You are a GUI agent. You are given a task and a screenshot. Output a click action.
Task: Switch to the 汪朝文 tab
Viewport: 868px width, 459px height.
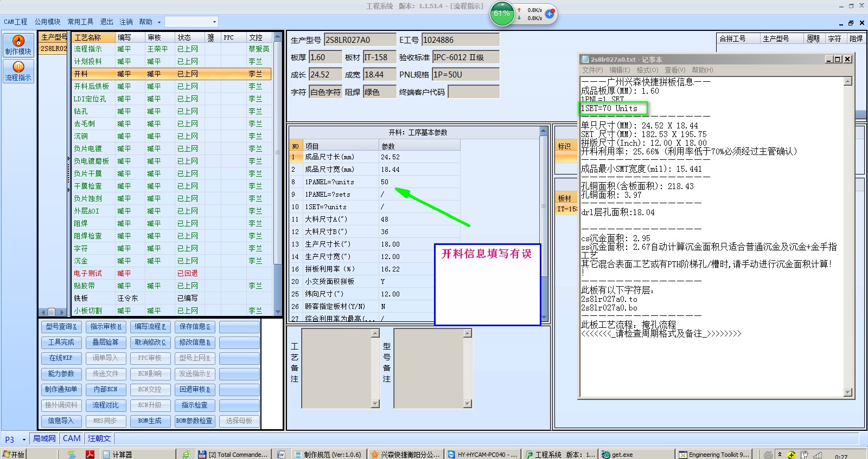pyautogui.click(x=99, y=438)
